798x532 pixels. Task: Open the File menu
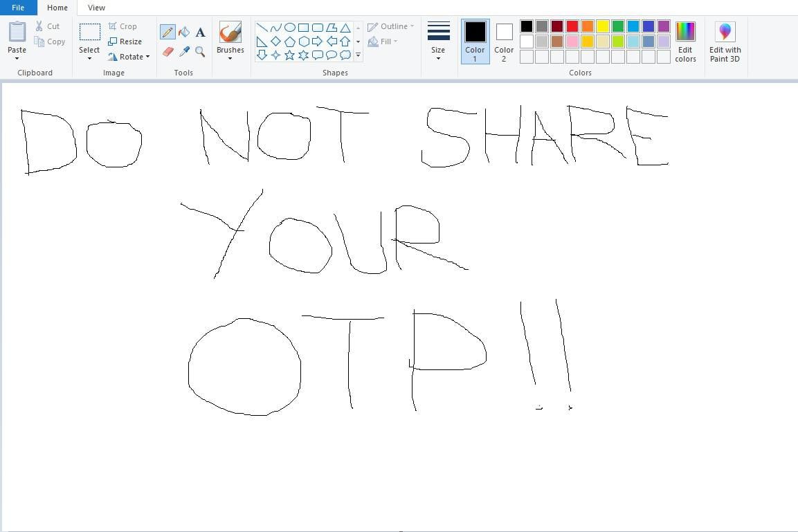[18, 8]
